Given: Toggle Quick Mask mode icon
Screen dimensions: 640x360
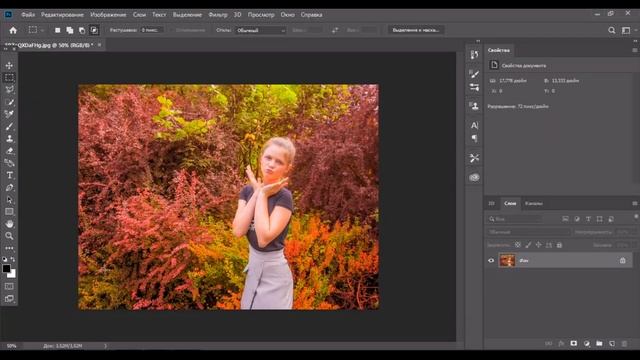Looking at the screenshot, I should 9,287.
